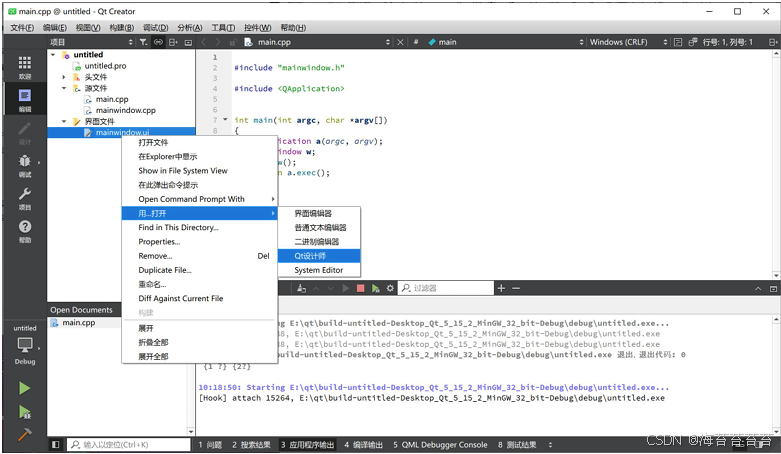The image size is (781, 454).
Task: Synchronize with editor link icon
Action: pyautogui.click(x=158, y=42)
